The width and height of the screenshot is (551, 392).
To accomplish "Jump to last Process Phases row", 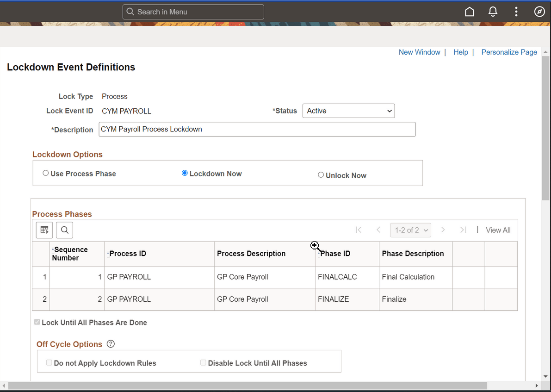I will 463,230.
